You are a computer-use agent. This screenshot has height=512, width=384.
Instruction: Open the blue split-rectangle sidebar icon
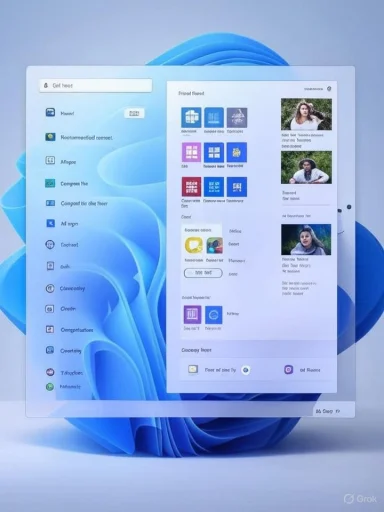50,203
